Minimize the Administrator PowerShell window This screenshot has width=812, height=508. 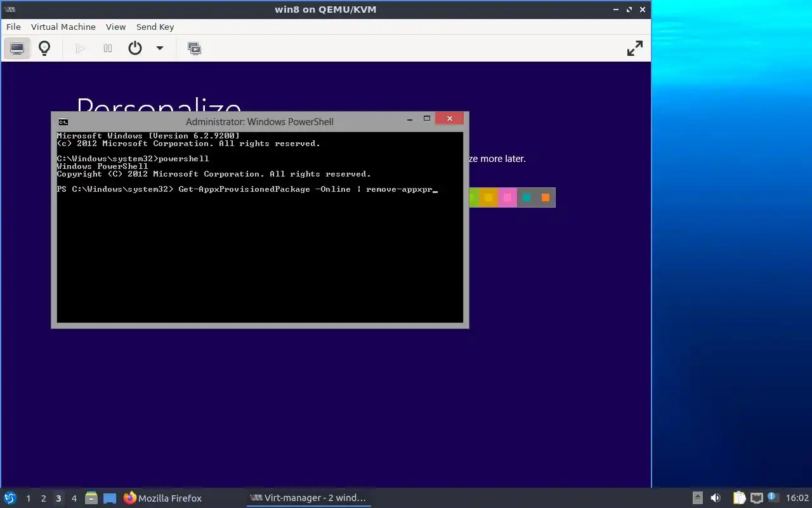(410, 119)
